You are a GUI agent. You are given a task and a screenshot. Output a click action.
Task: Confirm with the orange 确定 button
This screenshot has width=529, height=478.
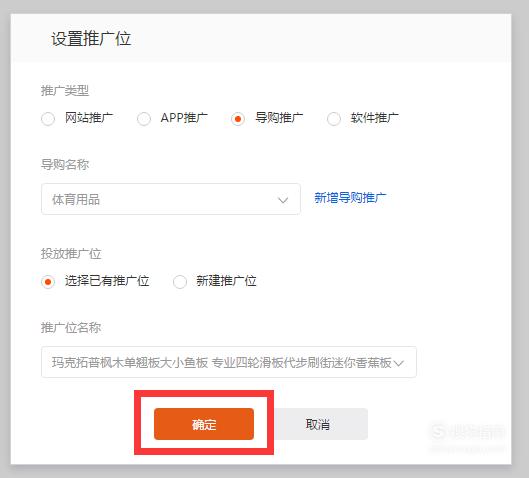(204, 424)
